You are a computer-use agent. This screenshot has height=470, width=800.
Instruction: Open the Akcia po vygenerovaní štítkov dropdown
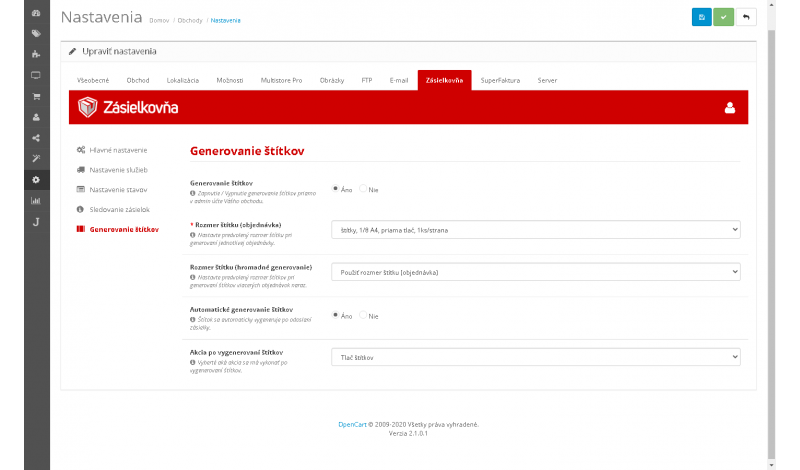pyautogui.click(x=536, y=357)
